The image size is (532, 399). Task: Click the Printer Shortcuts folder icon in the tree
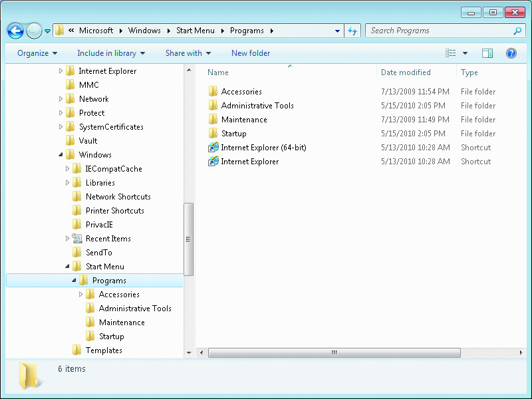[76, 210]
